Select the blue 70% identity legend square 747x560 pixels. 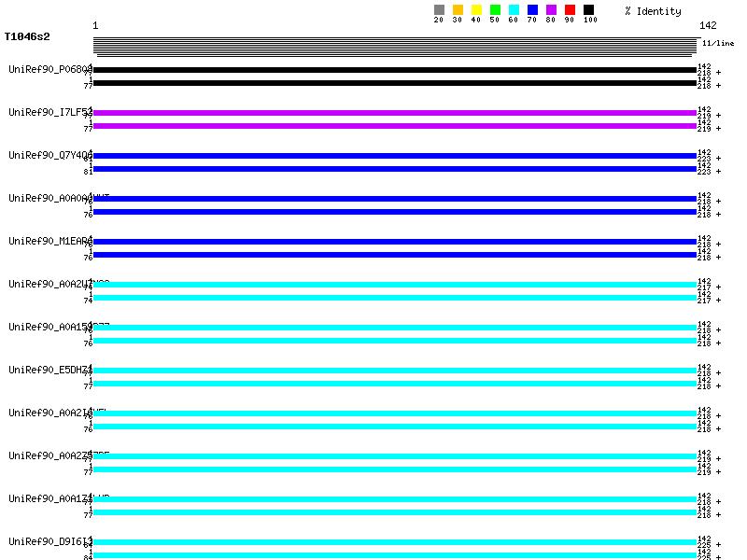pyautogui.click(x=532, y=10)
